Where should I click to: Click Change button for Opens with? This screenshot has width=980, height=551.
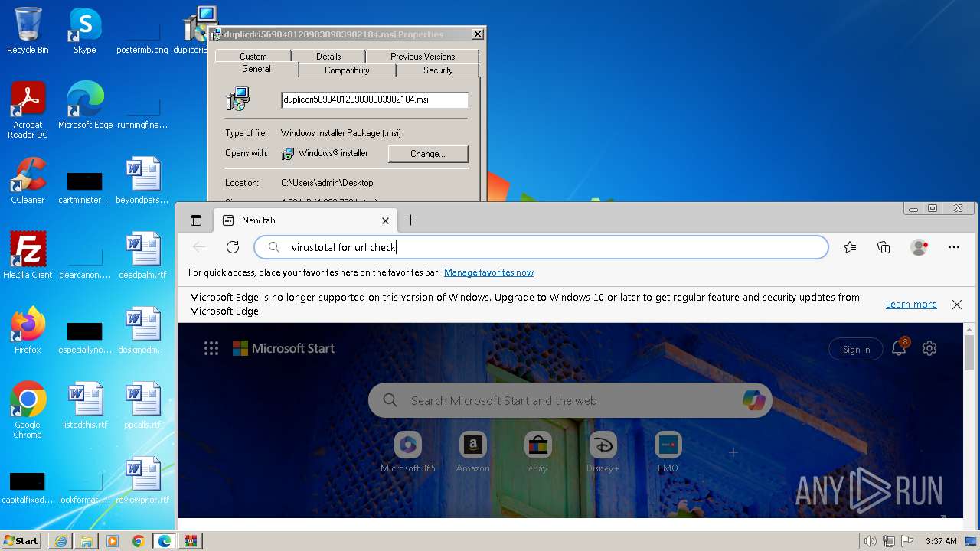tap(427, 154)
